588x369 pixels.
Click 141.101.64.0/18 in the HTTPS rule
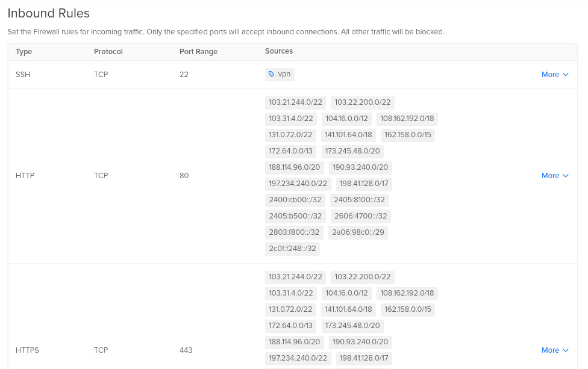(x=348, y=309)
